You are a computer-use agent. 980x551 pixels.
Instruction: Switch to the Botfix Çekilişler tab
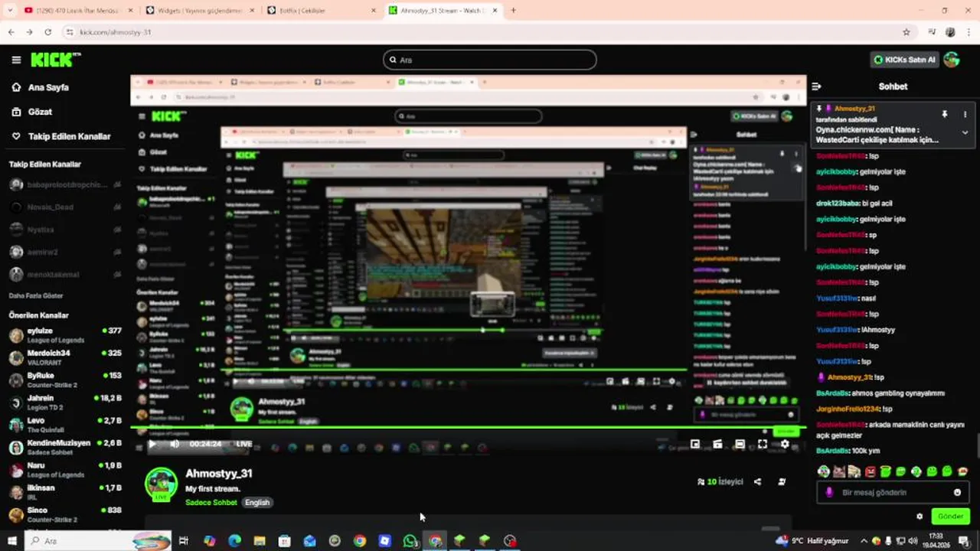coord(322,11)
